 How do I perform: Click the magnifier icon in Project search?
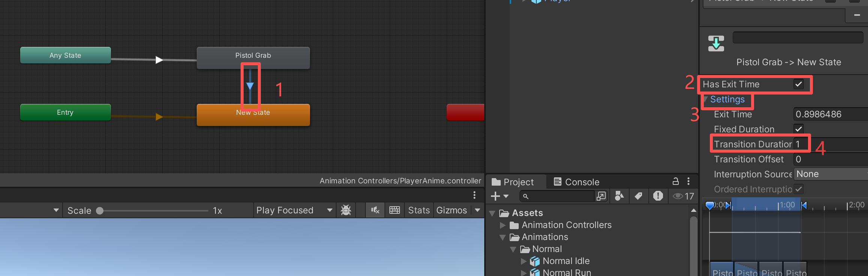tap(526, 196)
